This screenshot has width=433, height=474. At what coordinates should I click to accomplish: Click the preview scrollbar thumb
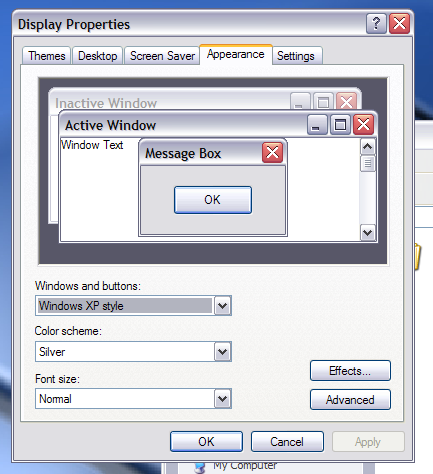368,163
